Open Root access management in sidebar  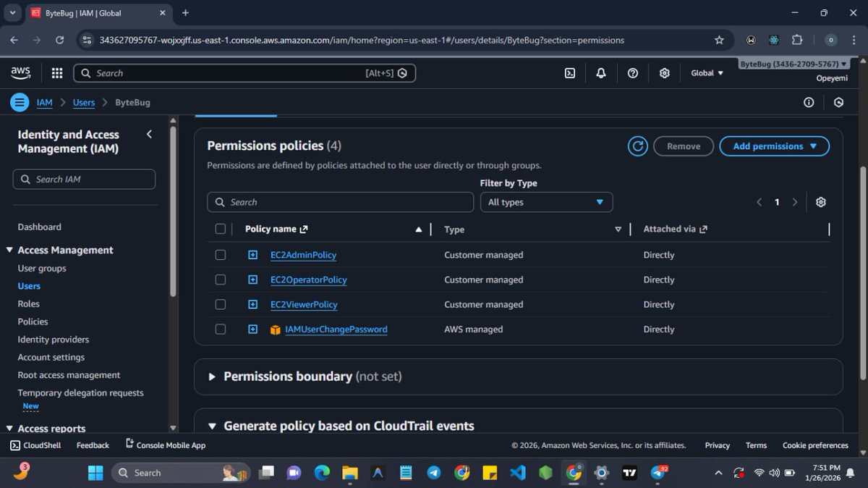[x=69, y=375]
